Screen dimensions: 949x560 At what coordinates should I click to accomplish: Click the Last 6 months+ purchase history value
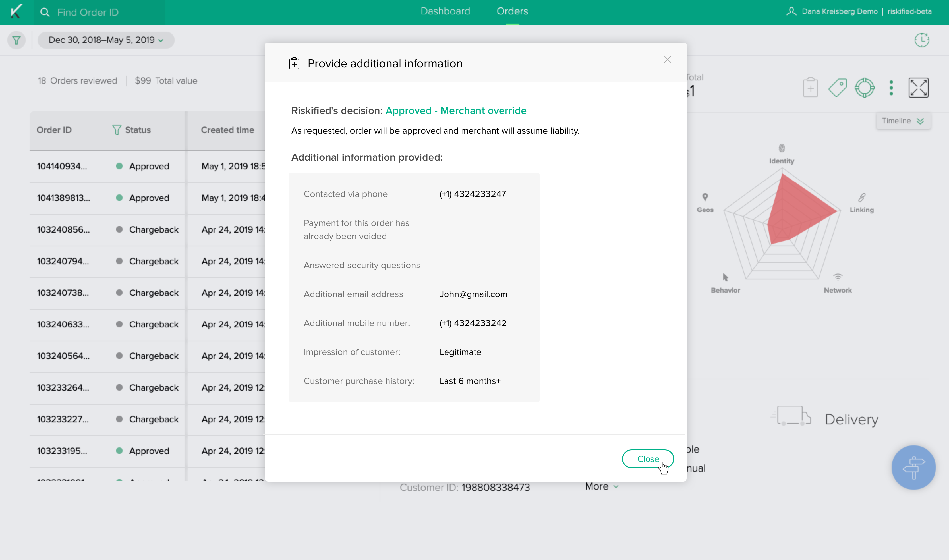(x=470, y=381)
